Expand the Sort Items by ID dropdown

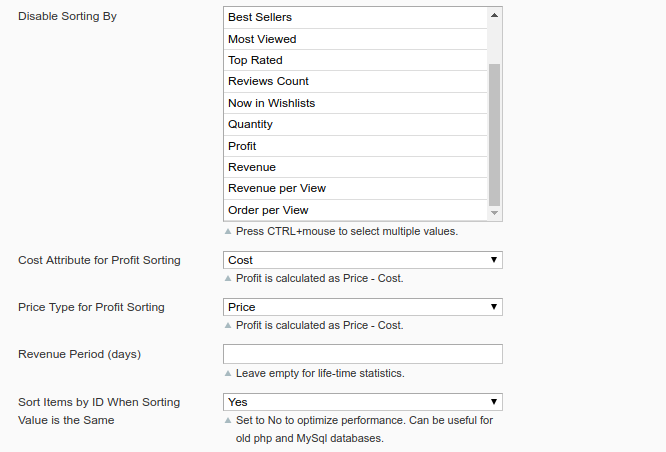click(362, 402)
